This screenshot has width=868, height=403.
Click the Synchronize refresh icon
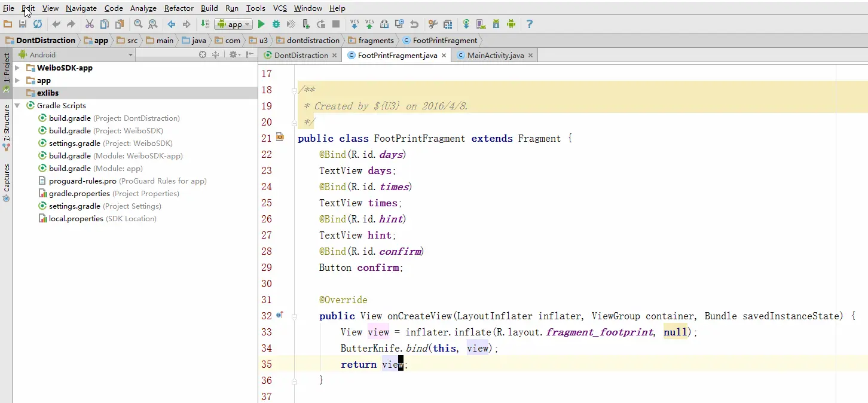click(38, 25)
